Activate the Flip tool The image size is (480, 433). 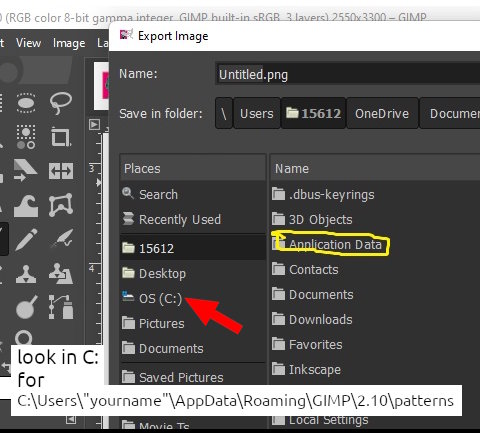[x=61, y=171]
